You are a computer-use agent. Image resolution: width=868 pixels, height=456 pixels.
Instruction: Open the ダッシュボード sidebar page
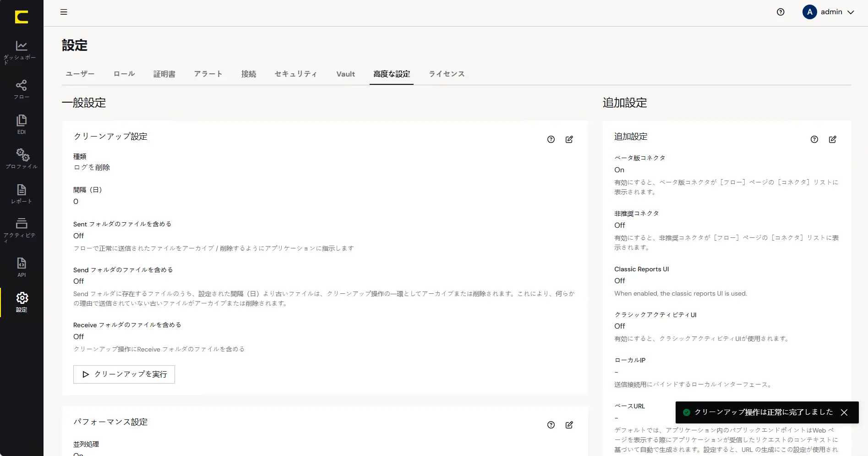point(22,52)
